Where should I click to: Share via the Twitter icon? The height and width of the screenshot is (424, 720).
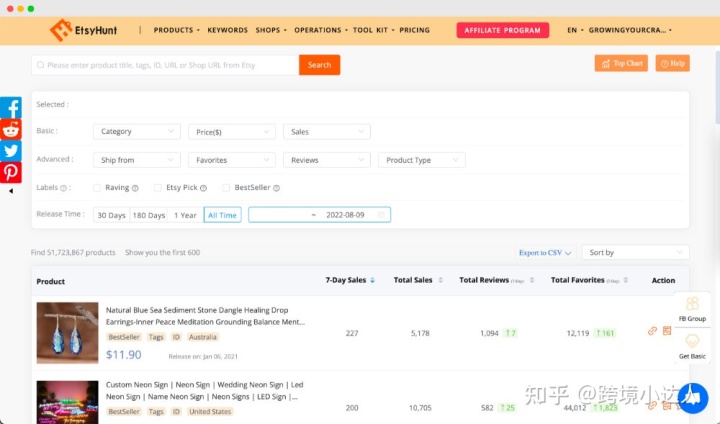point(11,151)
